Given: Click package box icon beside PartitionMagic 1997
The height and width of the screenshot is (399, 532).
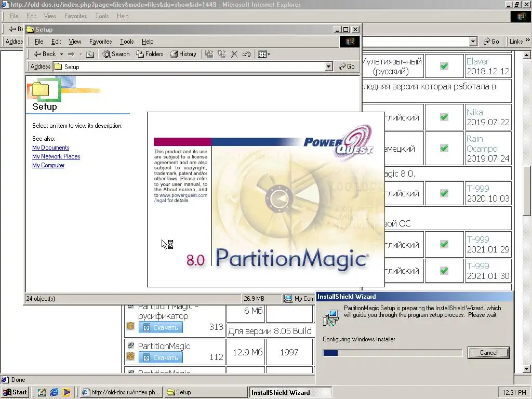Looking at the screenshot, I should point(130,356).
